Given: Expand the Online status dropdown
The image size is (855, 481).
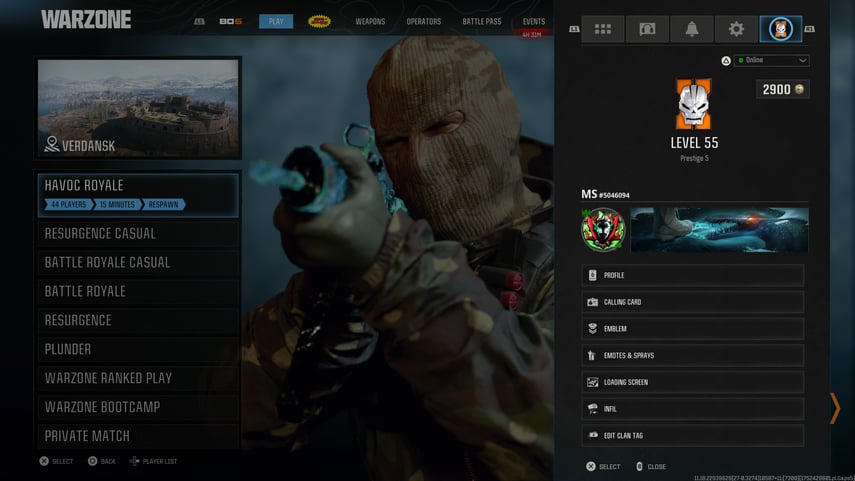Looking at the screenshot, I should pyautogui.click(x=771, y=60).
